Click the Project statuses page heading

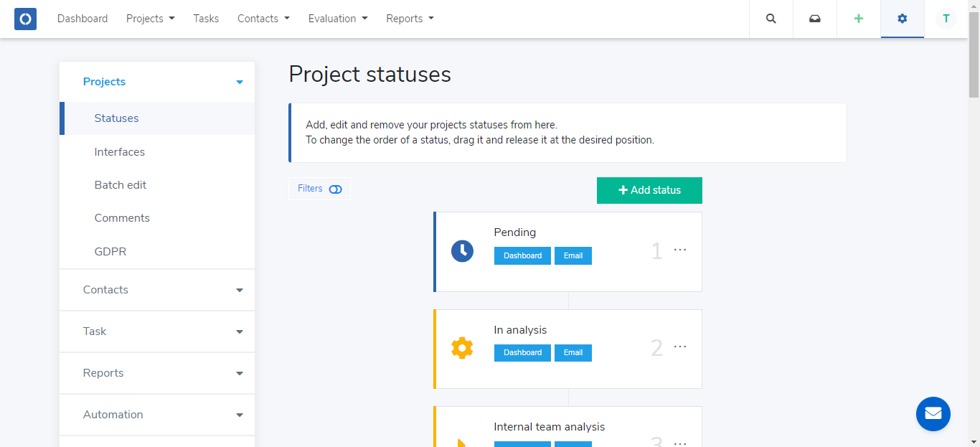(369, 74)
